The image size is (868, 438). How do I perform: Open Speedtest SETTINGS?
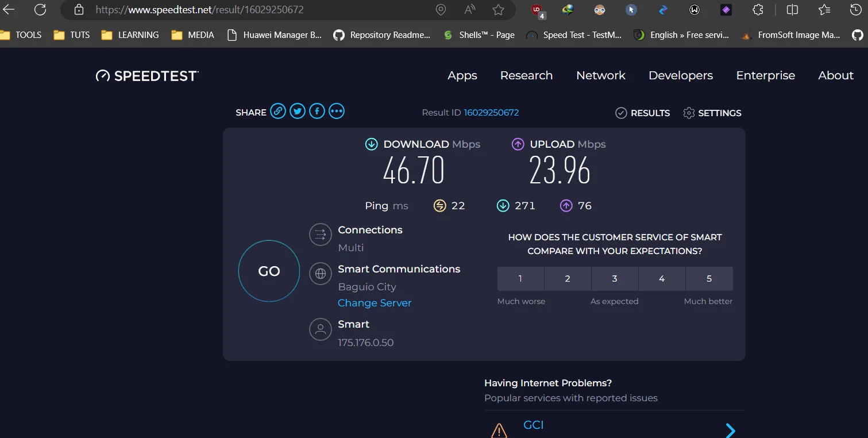712,113
